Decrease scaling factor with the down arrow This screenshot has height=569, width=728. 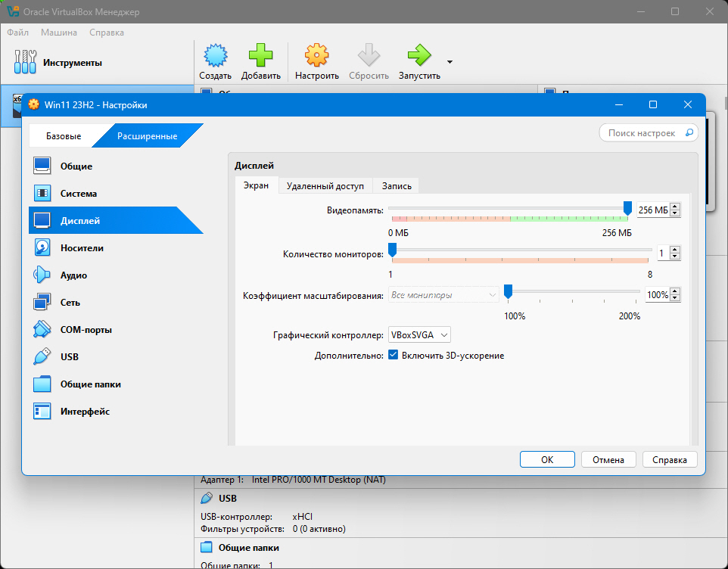click(x=676, y=297)
